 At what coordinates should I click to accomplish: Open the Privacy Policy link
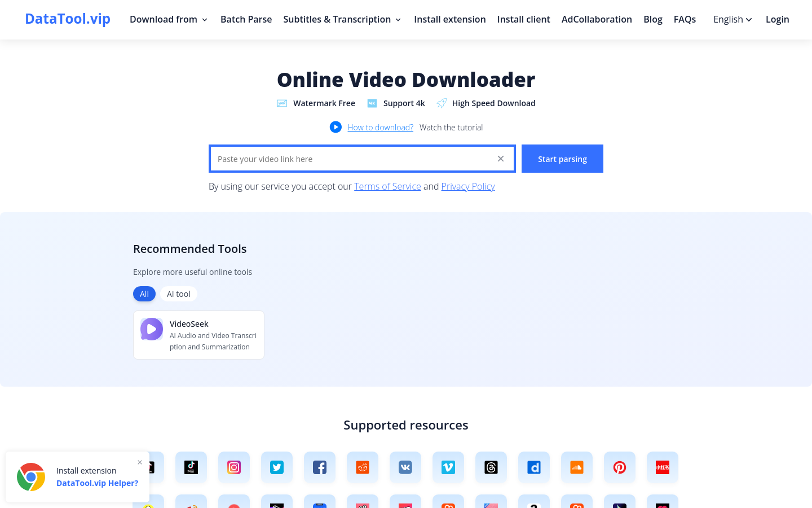point(468,186)
